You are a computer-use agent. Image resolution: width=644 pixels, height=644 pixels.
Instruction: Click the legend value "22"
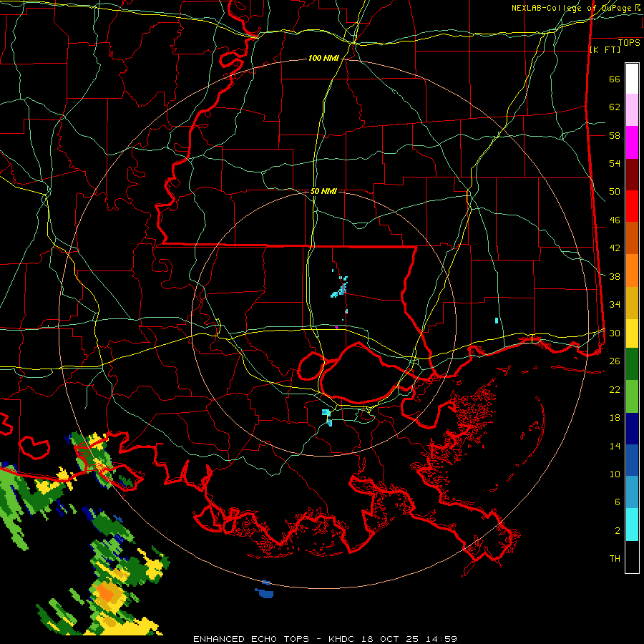615,389
